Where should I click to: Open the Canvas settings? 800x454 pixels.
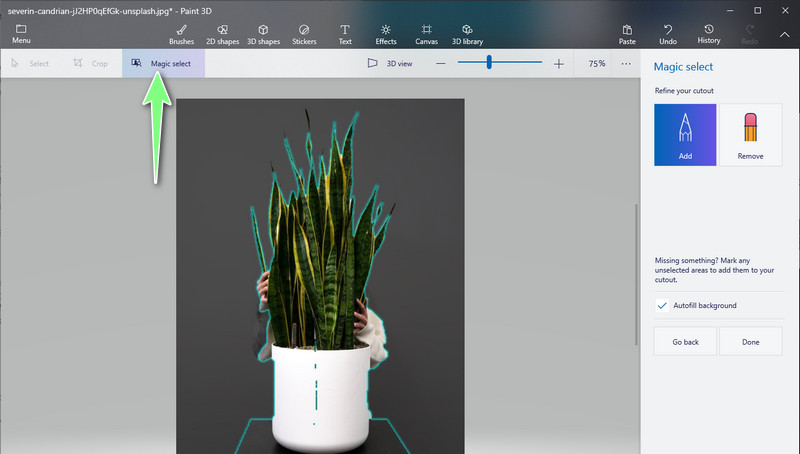click(426, 34)
